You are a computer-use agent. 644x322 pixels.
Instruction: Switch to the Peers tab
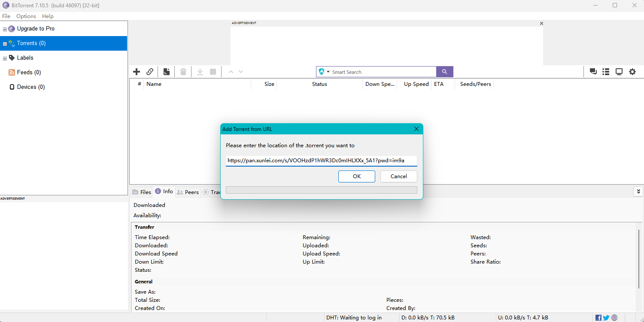(x=188, y=192)
